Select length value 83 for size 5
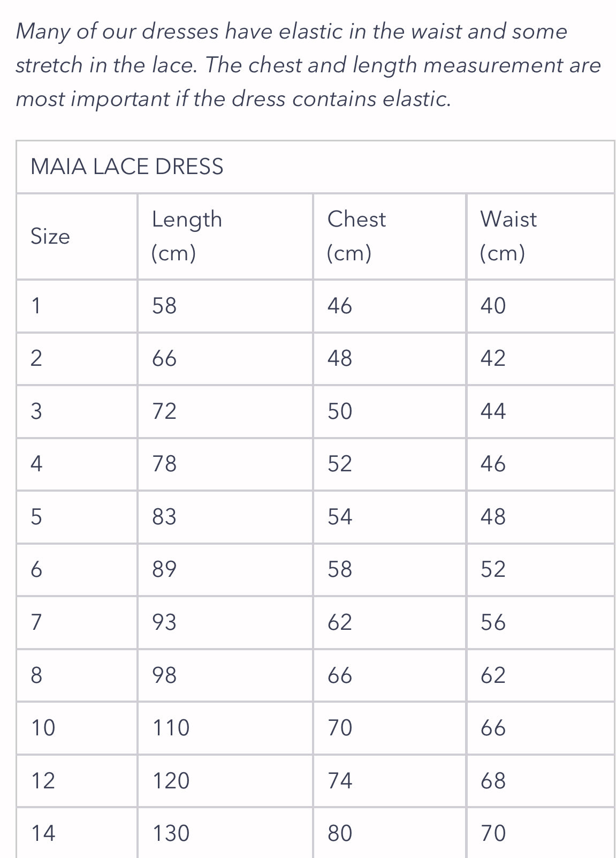This screenshot has width=616, height=858. [x=164, y=517]
